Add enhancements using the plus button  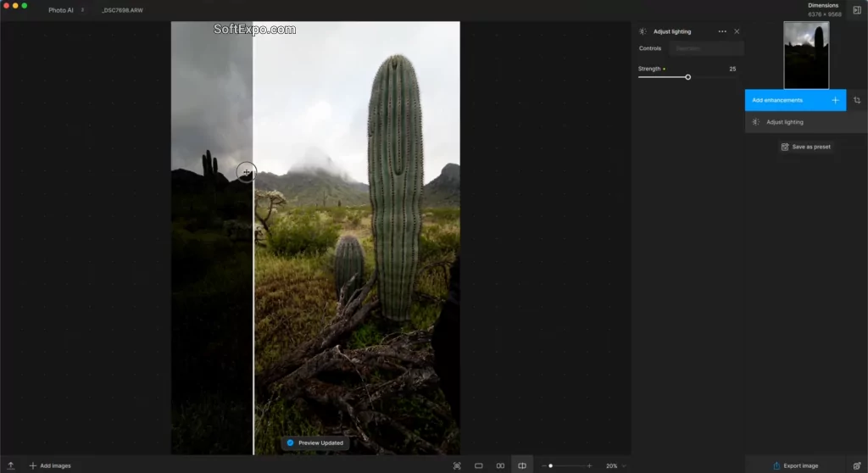(x=835, y=100)
